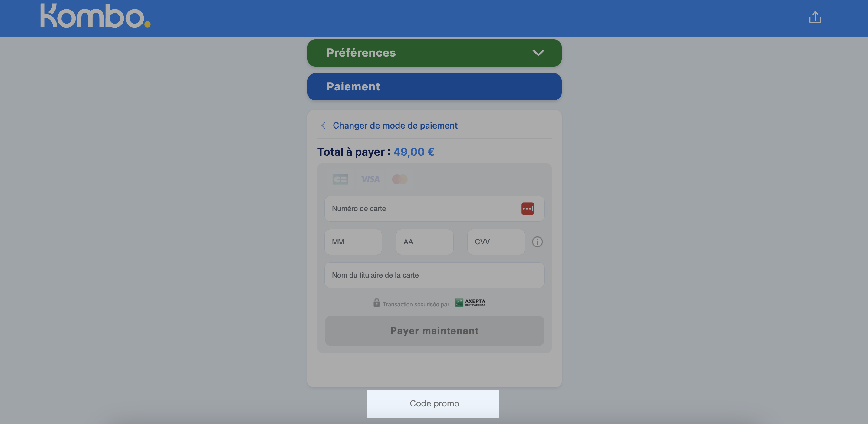Click the Kombo logo in header
This screenshot has width=868, height=424.
(95, 15)
